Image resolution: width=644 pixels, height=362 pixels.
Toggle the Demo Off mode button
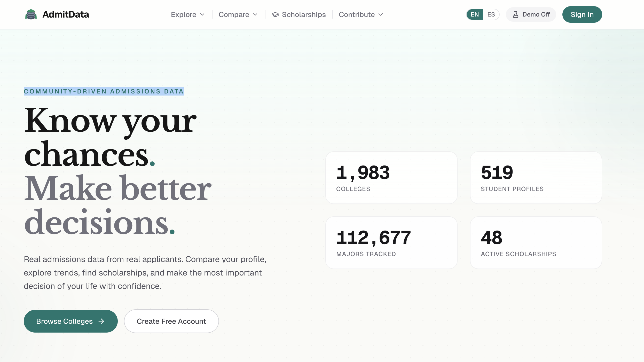pos(531,14)
